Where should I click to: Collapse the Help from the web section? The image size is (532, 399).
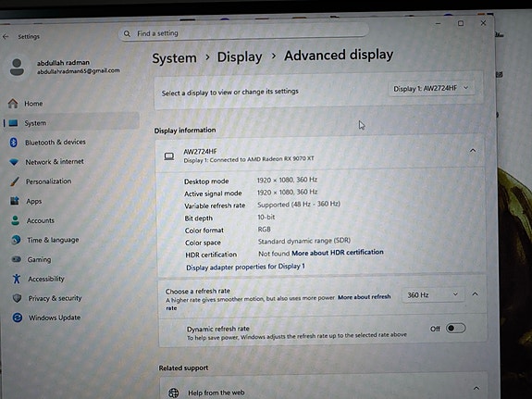tap(476, 388)
